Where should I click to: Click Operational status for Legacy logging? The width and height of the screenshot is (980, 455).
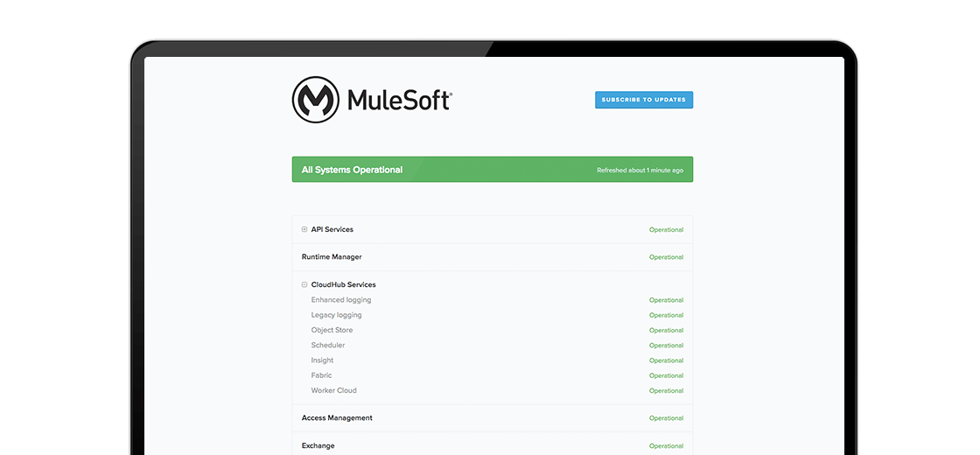click(x=666, y=316)
